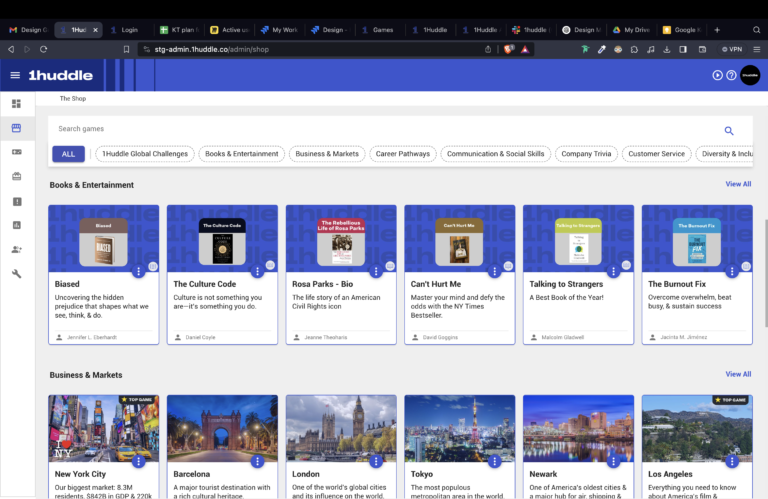Click the search magnifier icon
Screen dimensions: 768x499
click(729, 130)
